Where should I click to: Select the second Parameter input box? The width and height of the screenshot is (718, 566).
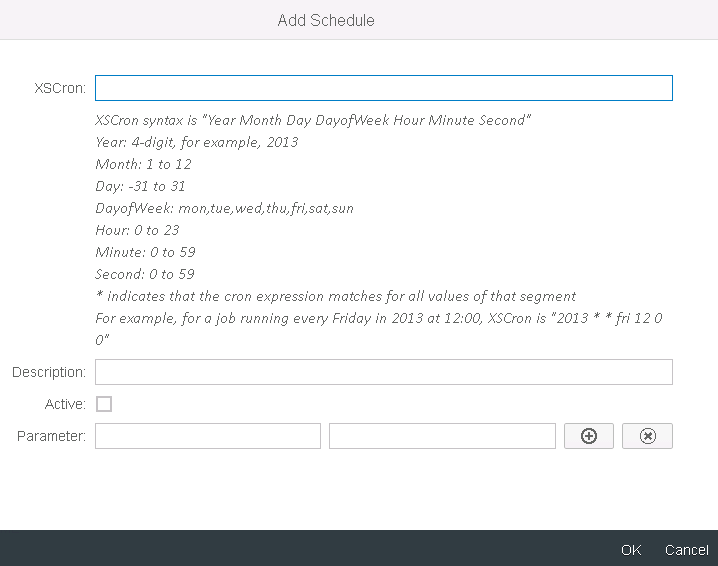(442, 436)
